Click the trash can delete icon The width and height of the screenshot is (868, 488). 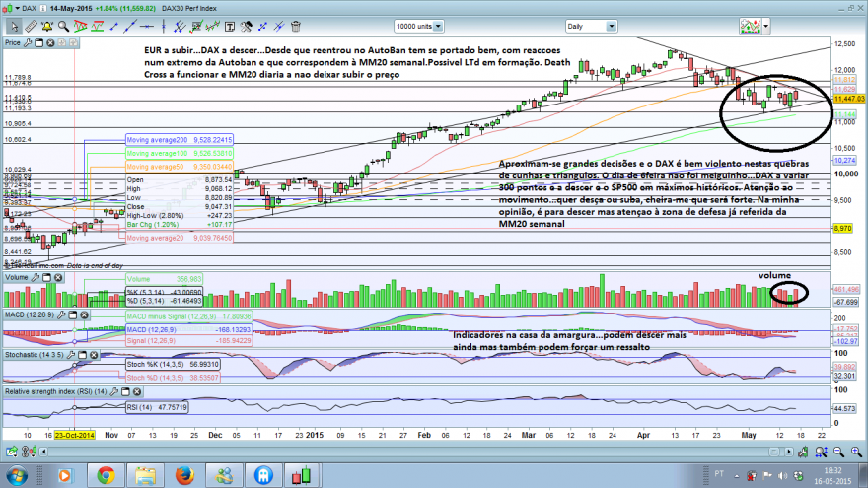[x=296, y=26]
